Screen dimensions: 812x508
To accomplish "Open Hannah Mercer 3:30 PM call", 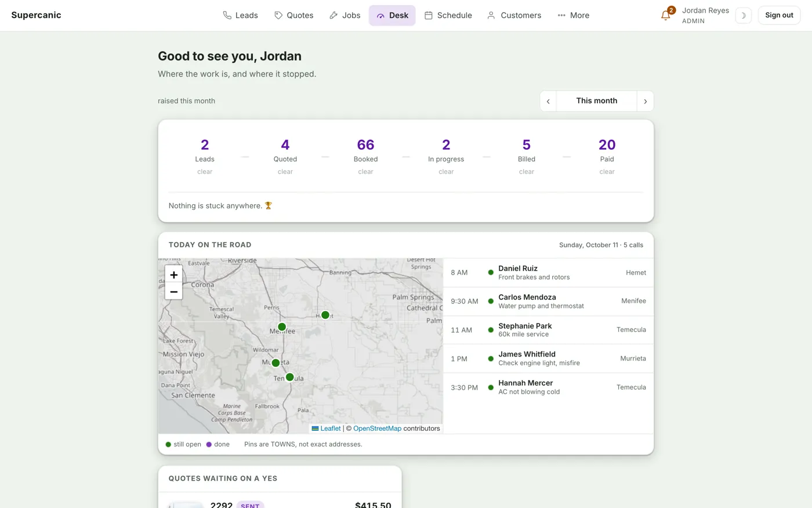I will coord(548,387).
